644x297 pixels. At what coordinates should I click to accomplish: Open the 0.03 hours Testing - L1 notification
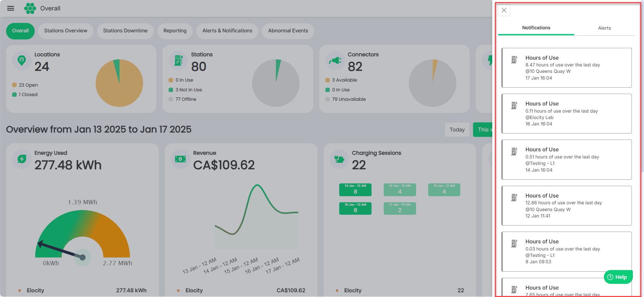[x=566, y=251]
